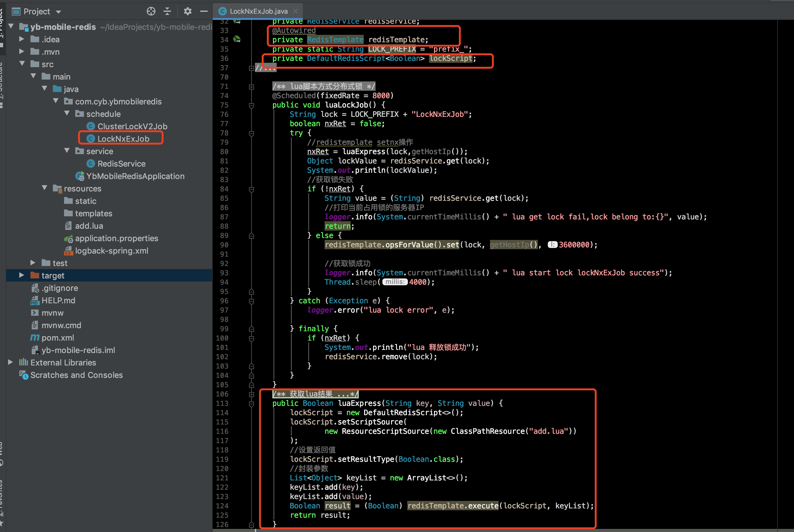Click the External Libraries bar icon
This screenshot has height=532, width=794.
point(23,362)
